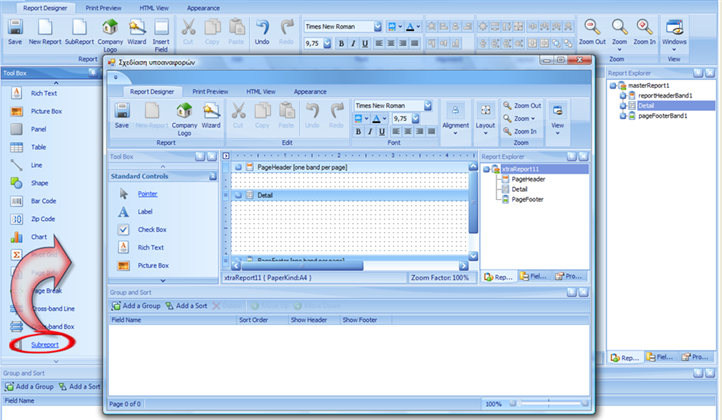
Task: Switch to Print Preview tab in main window
Action: [x=104, y=8]
